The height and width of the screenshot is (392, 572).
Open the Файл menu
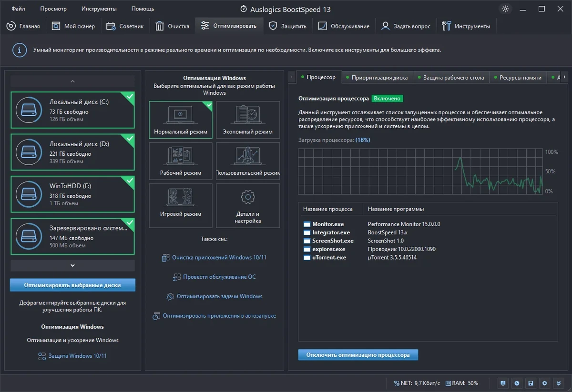pyautogui.click(x=19, y=9)
